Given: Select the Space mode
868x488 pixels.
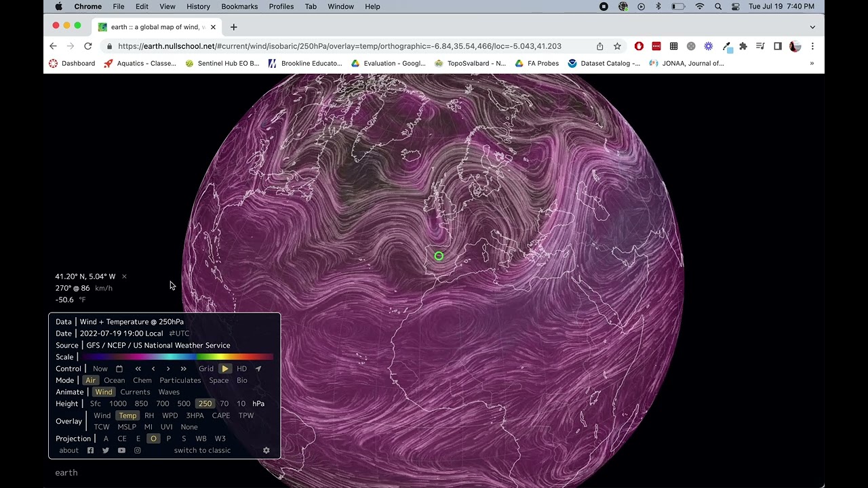Looking at the screenshot, I should [219, 380].
